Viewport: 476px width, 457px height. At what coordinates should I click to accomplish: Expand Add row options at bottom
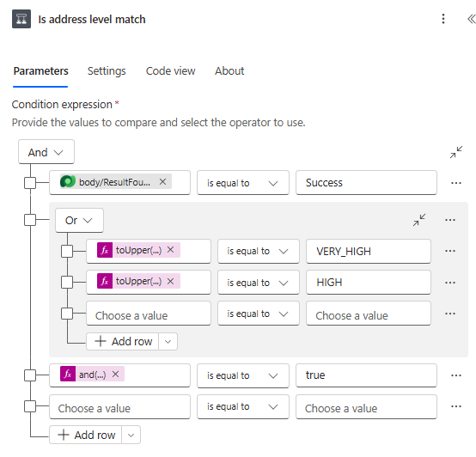click(x=131, y=436)
